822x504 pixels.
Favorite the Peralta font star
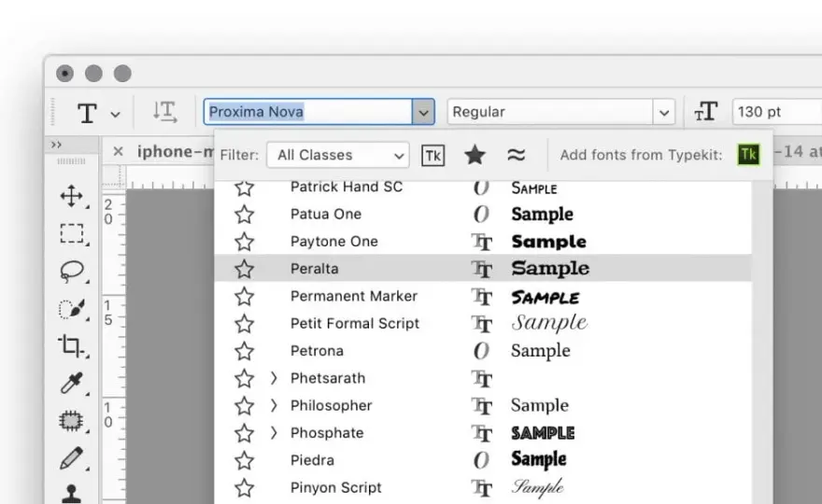click(x=245, y=269)
